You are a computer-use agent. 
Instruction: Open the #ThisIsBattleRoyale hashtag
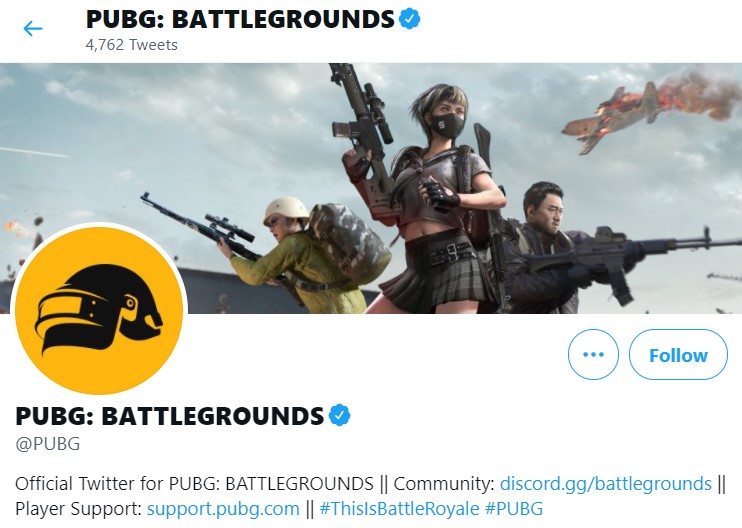[x=399, y=509]
